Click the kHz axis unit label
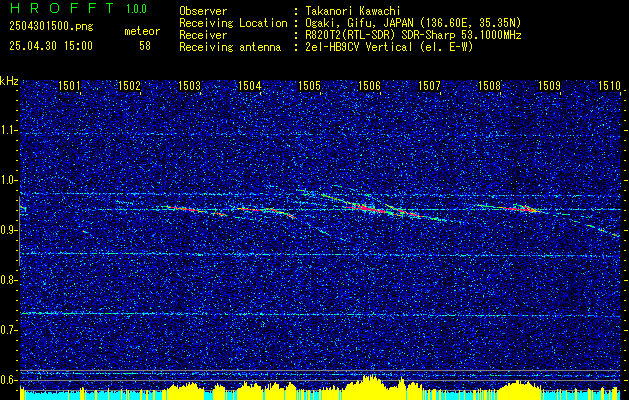This screenshot has width=629, height=400. 9,81
